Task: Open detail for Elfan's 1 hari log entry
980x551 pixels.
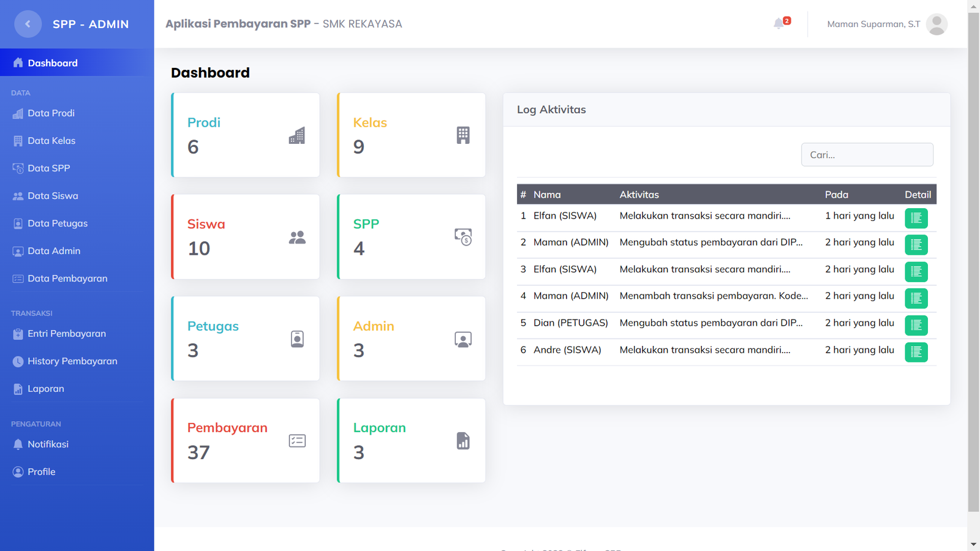Action: [x=916, y=218]
